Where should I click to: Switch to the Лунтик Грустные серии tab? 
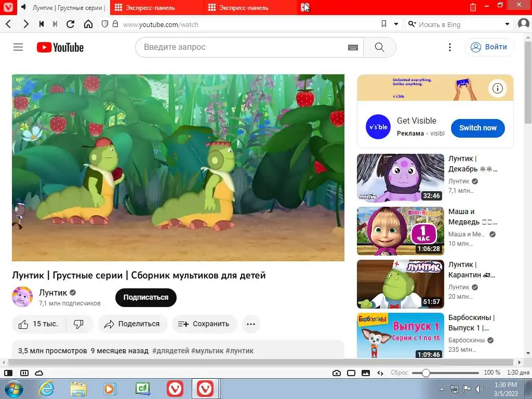point(64,7)
